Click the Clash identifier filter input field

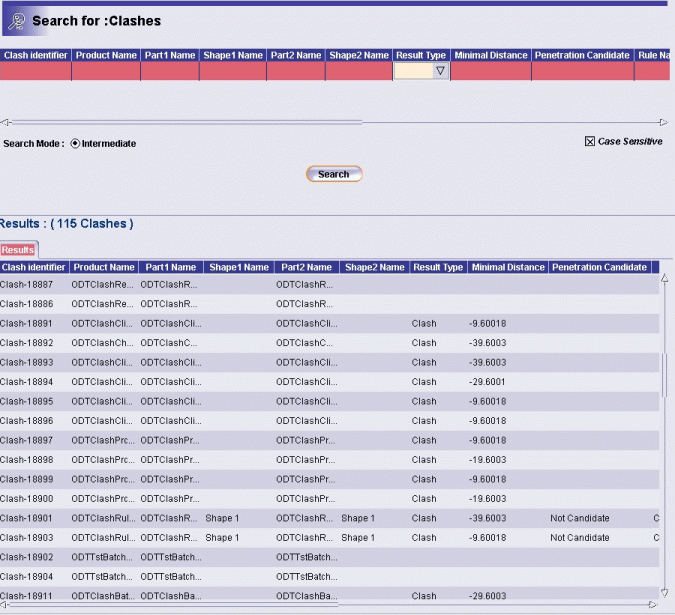35,72
